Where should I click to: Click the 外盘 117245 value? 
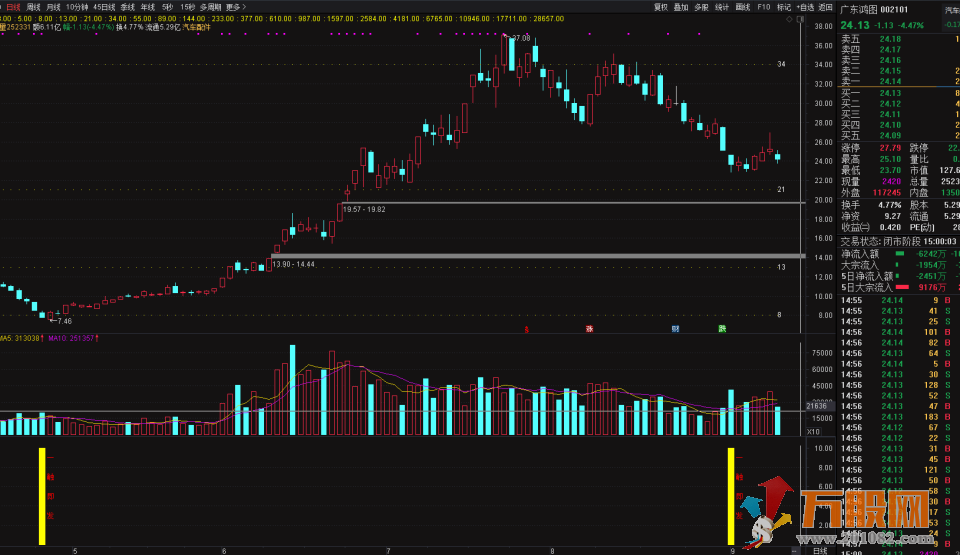[887, 193]
